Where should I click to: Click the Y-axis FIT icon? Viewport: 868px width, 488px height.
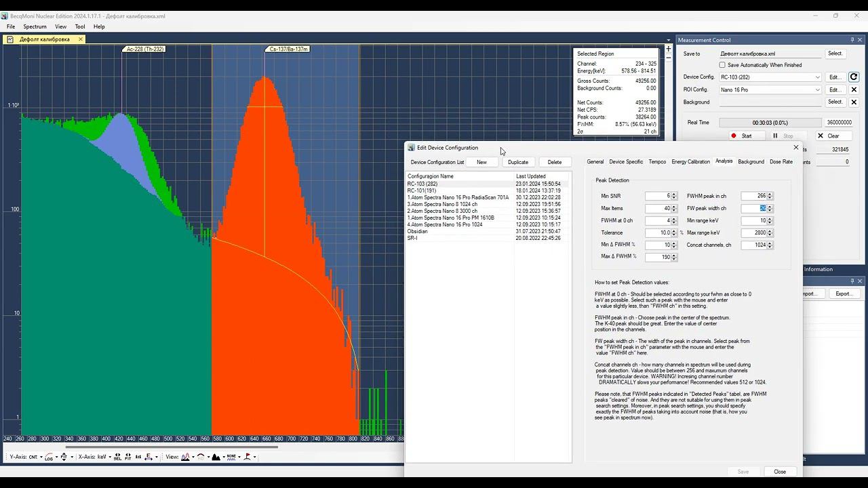(64, 457)
